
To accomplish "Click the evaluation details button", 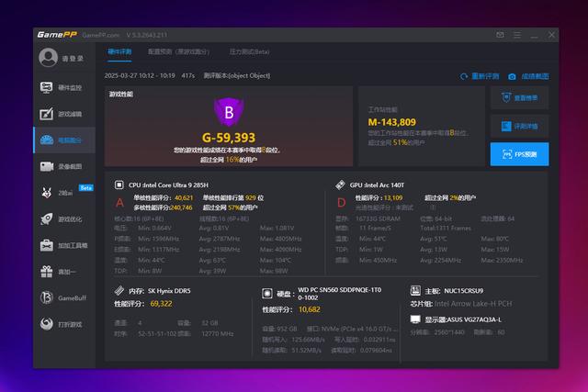I will click(520, 127).
